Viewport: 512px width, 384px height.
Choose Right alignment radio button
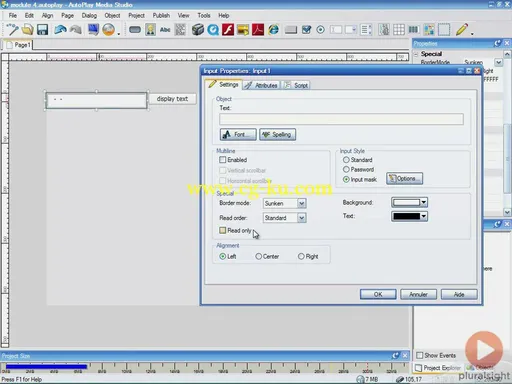coord(301,256)
